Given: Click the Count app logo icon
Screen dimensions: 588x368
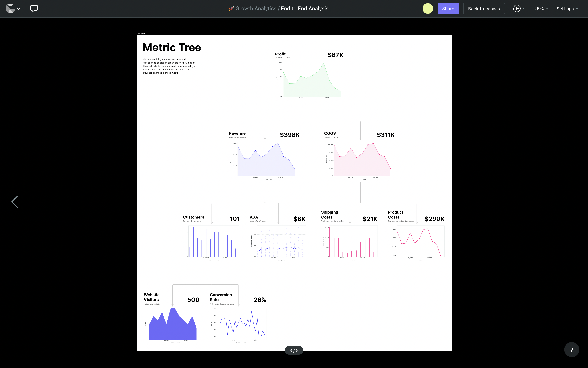Looking at the screenshot, I should coord(10,9).
